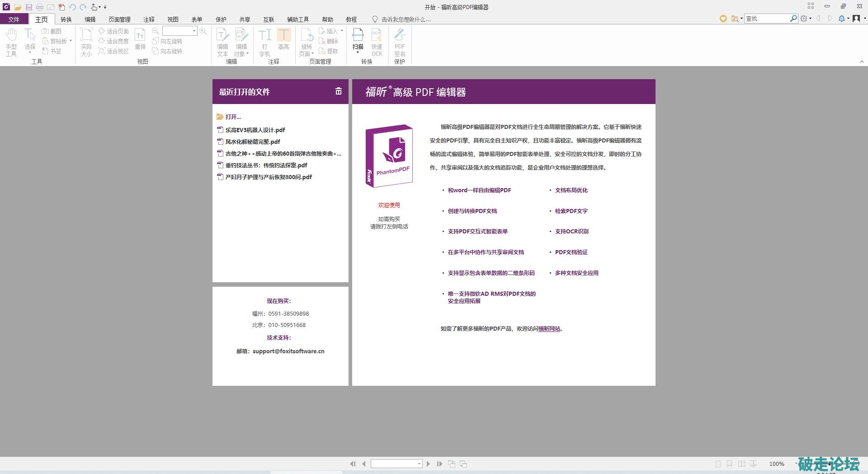Follow the 福昕网站 hyperlink

click(549, 329)
